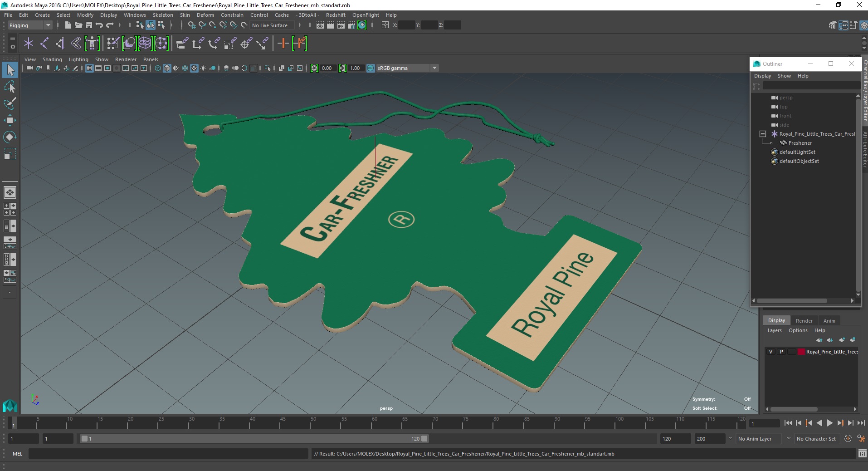
Task: Click the Create Joint shelf icon
Action: 44,44
